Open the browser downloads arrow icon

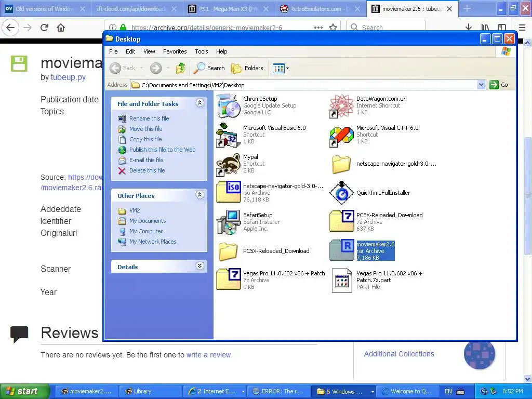469,28
